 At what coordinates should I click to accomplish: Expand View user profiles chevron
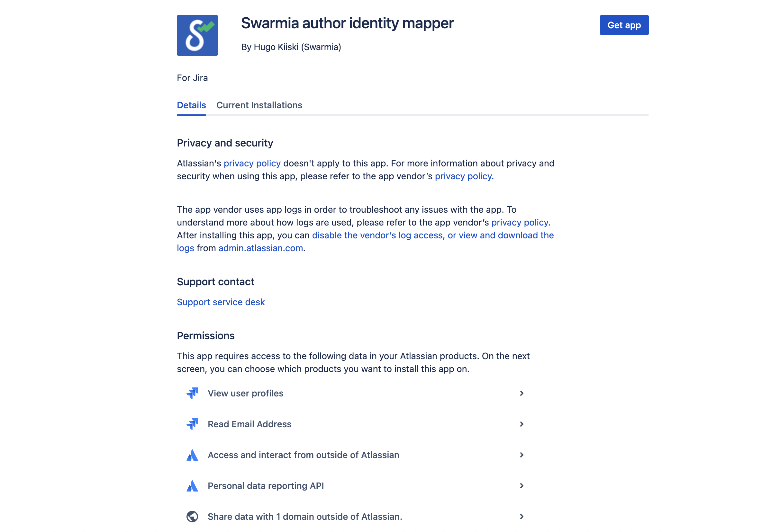[522, 393]
